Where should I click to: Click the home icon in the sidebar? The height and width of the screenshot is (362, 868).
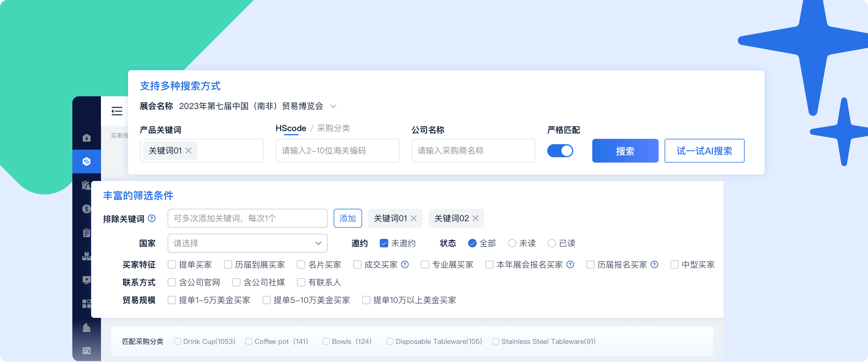click(86, 138)
